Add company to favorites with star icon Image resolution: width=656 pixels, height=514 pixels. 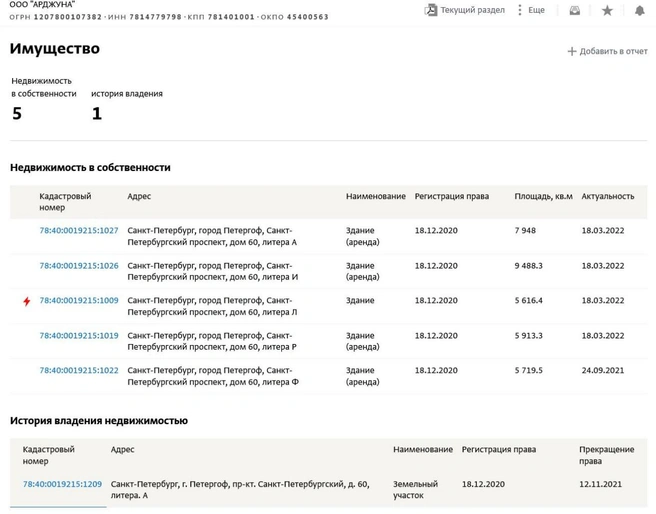[607, 10]
